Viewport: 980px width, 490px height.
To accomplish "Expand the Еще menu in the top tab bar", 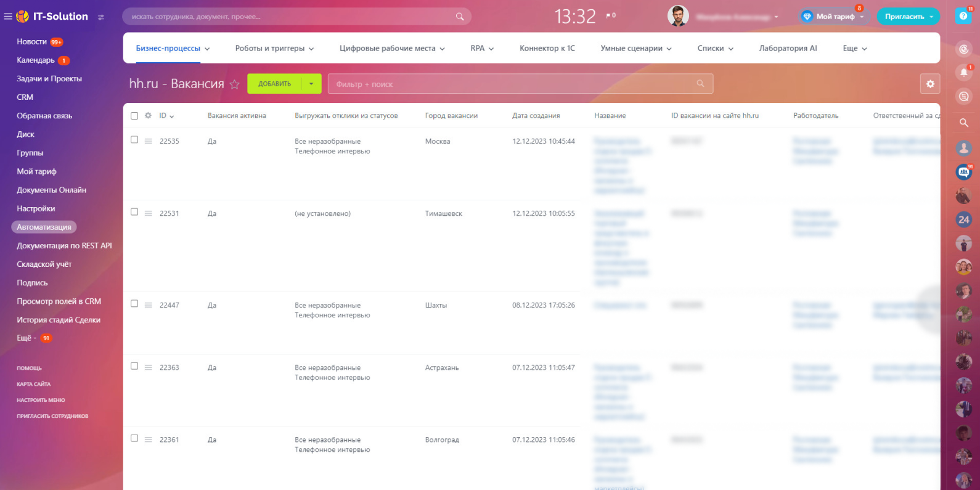I will pyautogui.click(x=855, y=48).
